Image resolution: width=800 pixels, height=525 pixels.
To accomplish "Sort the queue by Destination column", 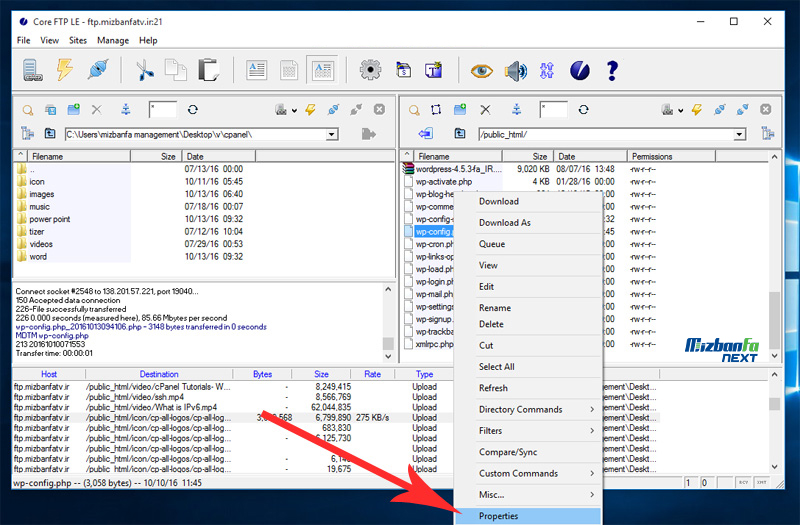I will tap(159, 374).
